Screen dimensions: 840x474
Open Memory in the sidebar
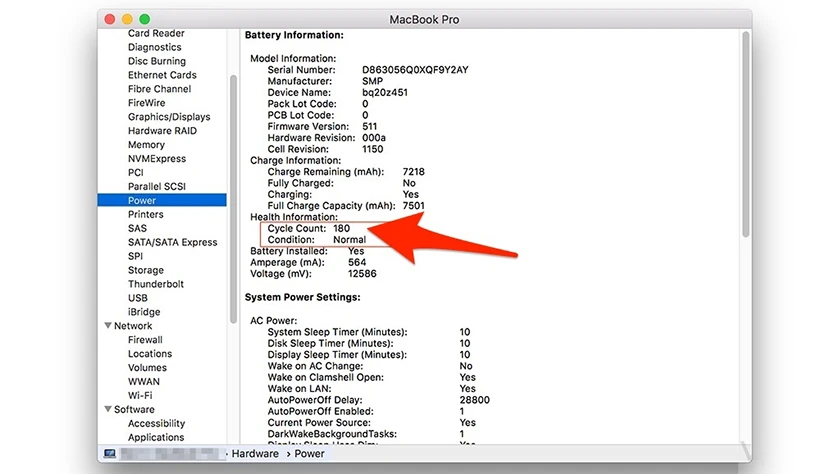pyautogui.click(x=146, y=145)
